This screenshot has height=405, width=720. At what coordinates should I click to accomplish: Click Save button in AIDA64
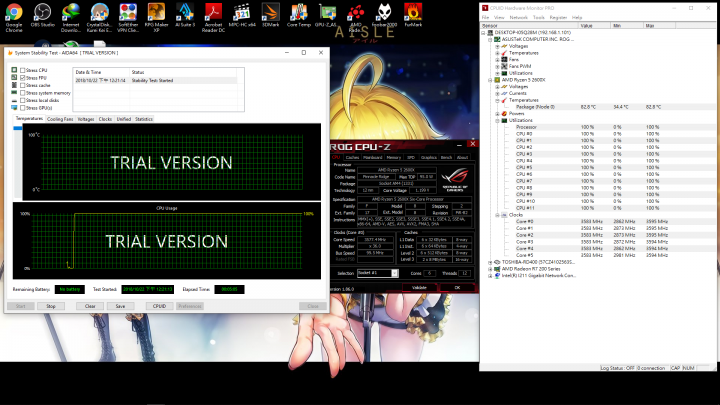click(x=120, y=306)
